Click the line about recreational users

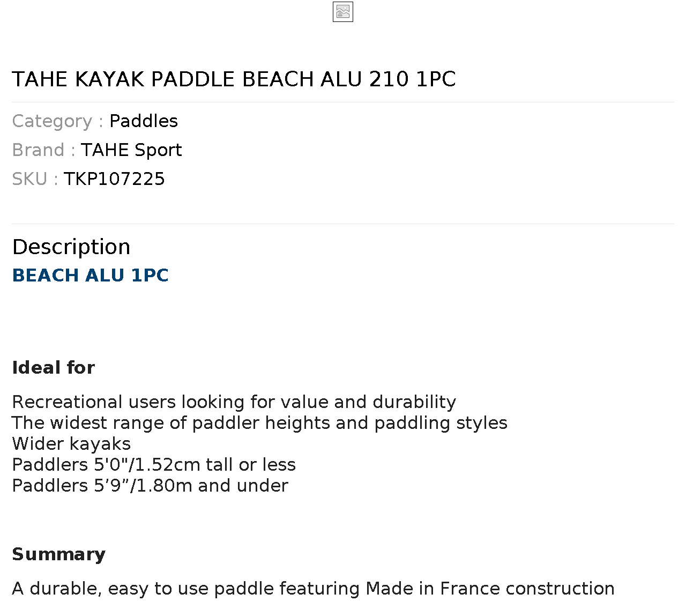234,402
